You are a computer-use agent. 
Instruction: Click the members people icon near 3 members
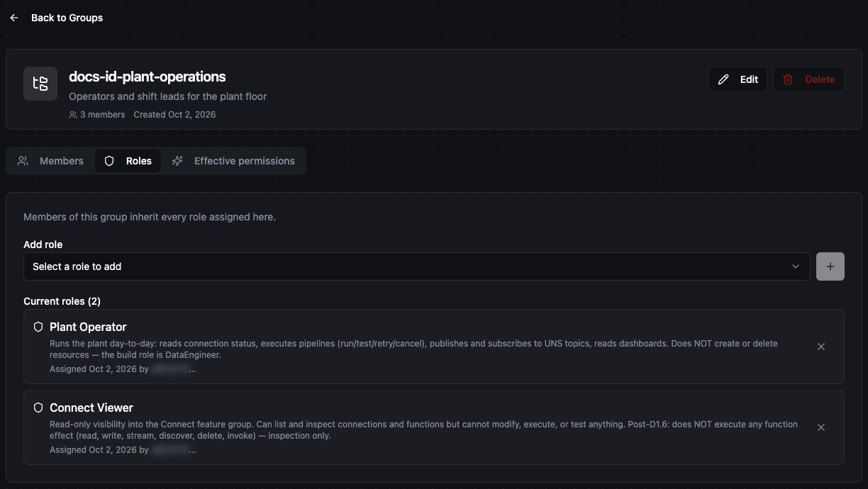pos(73,115)
